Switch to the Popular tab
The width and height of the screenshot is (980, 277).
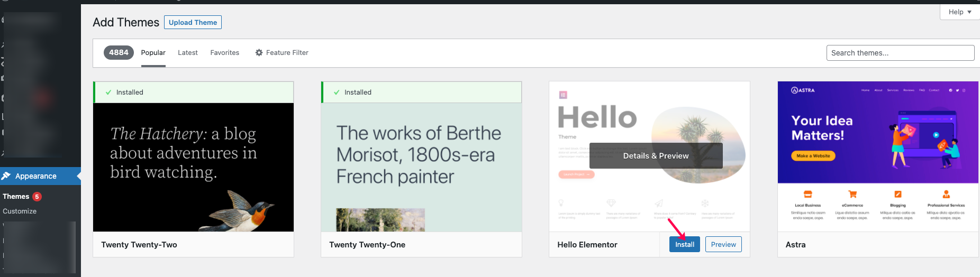point(153,52)
